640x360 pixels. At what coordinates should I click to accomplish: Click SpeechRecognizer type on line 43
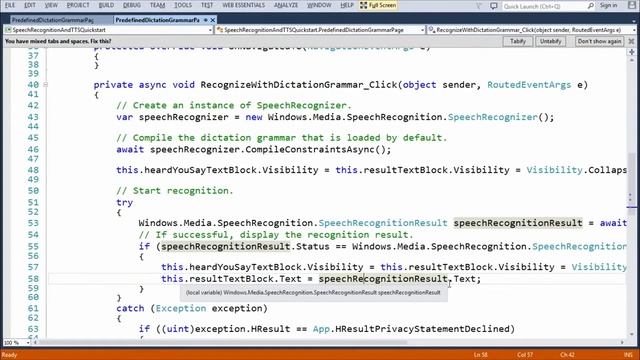tap(493, 117)
